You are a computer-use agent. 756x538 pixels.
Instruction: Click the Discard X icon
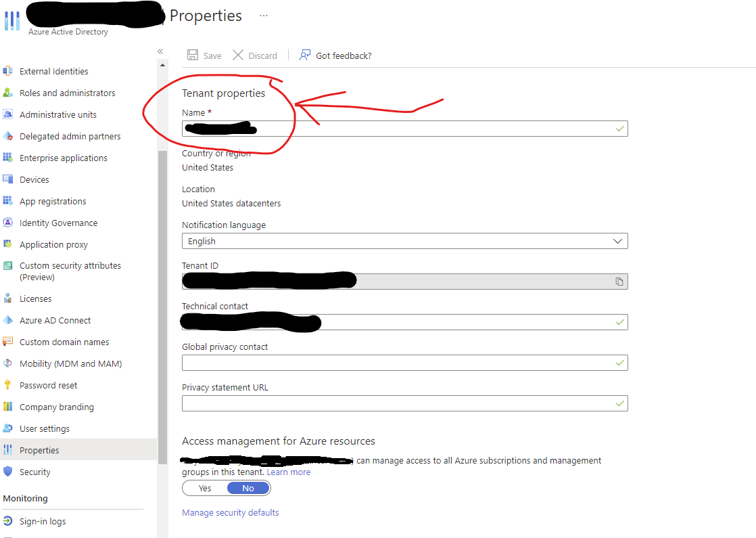click(238, 55)
